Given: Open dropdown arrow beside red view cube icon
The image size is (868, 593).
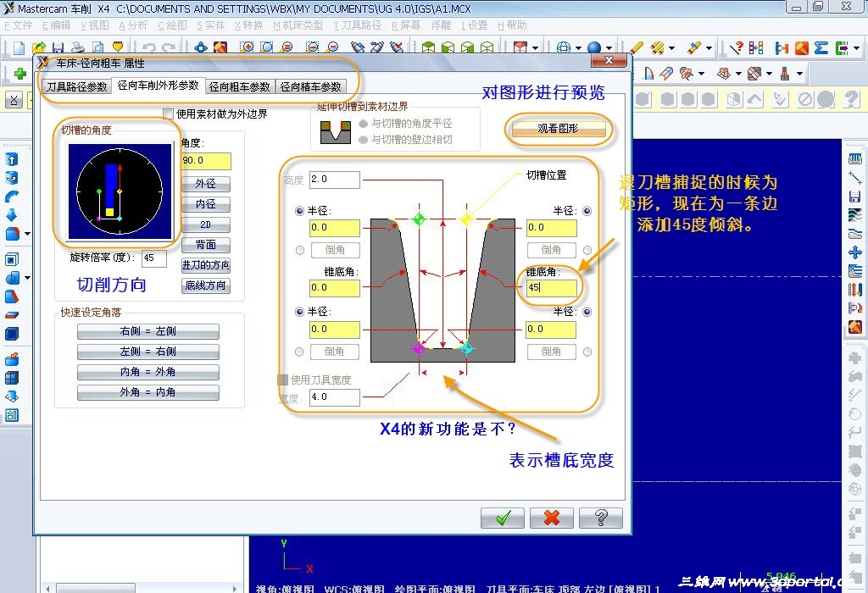Looking at the screenshot, I should pos(535,48).
